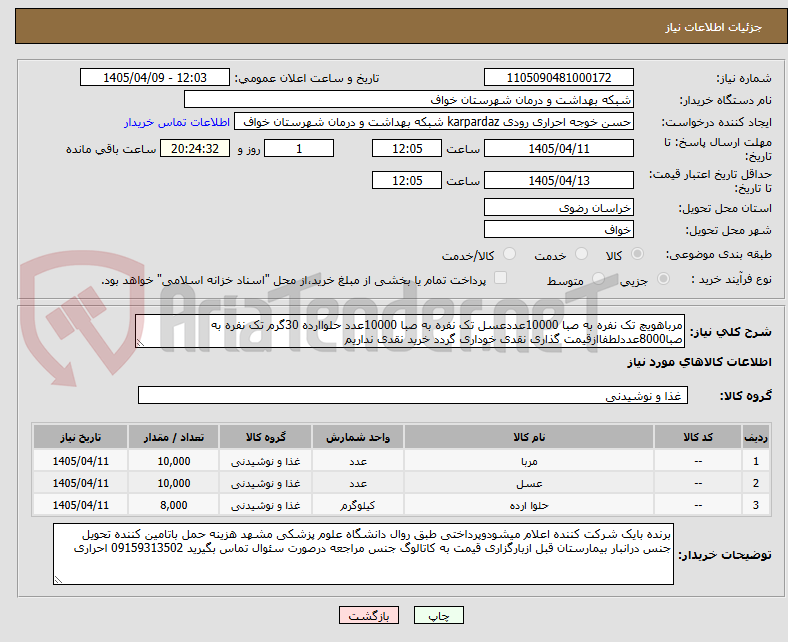788x642 pixels.
Task: Click the requester name field with karpardaz
Action: 434,122
